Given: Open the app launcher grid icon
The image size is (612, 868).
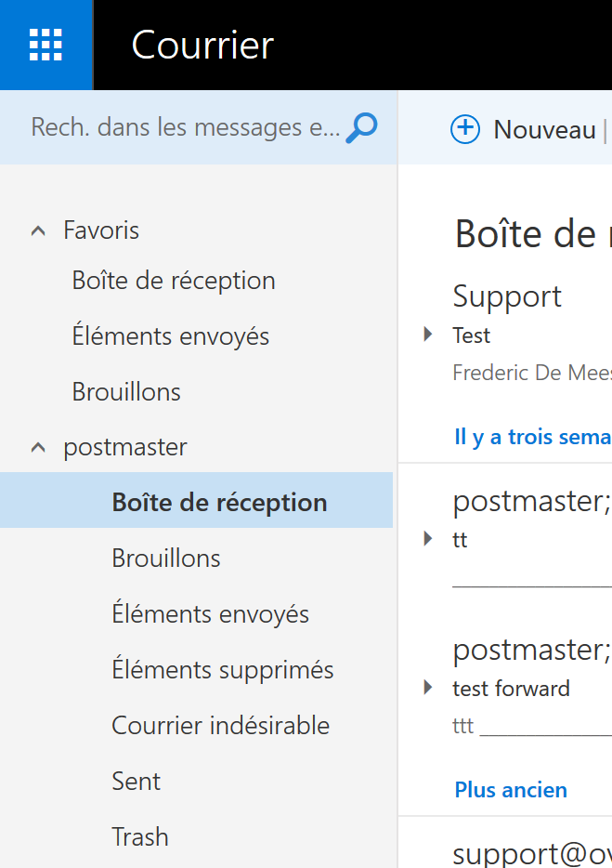Looking at the screenshot, I should (x=46, y=45).
